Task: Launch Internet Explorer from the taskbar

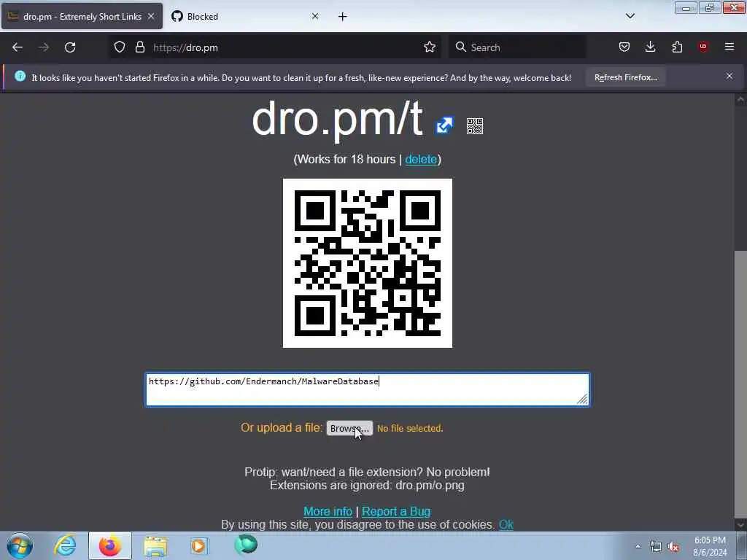Action: click(x=64, y=545)
